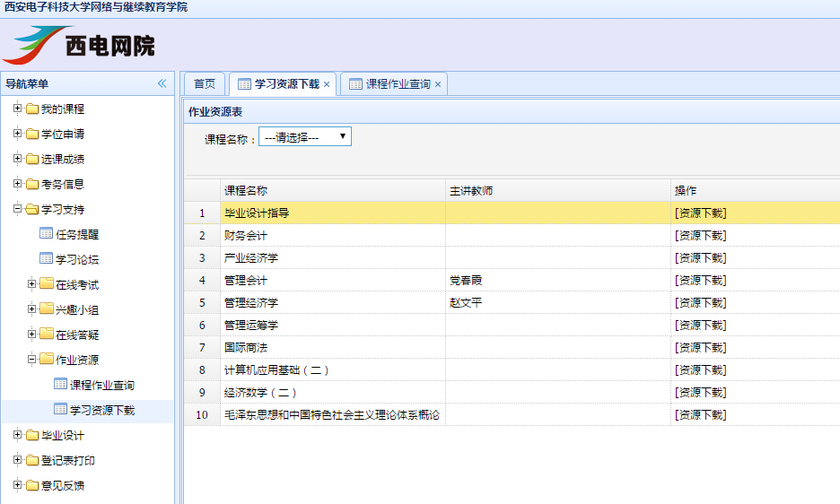This screenshot has height=504, width=840.
Task: Click the grid icon next to 学习论坛
Action: click(46, 259)
